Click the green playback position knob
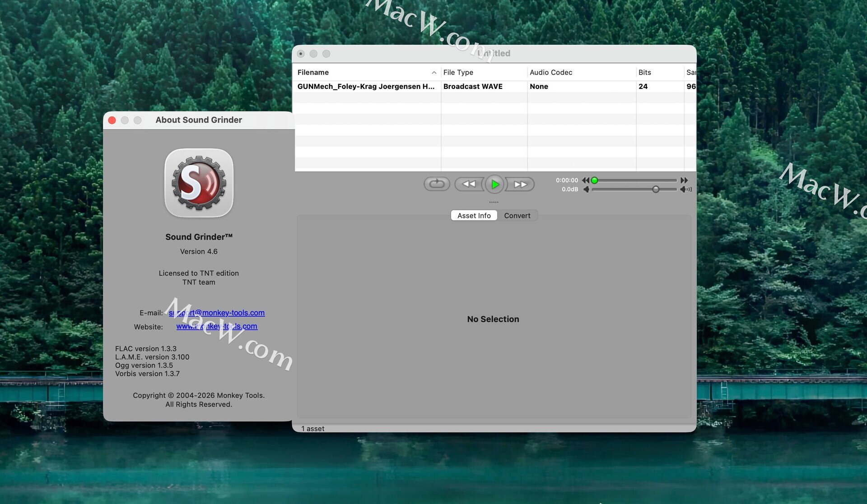This screenshot has height=504, width=867. click(595, 180)
